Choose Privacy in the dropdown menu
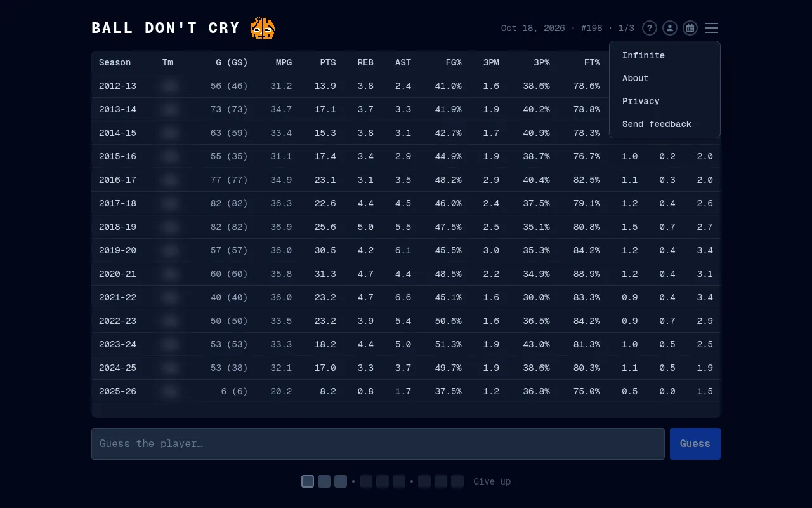The width and height of the screenshot is (812, 508). click(665, 101)
